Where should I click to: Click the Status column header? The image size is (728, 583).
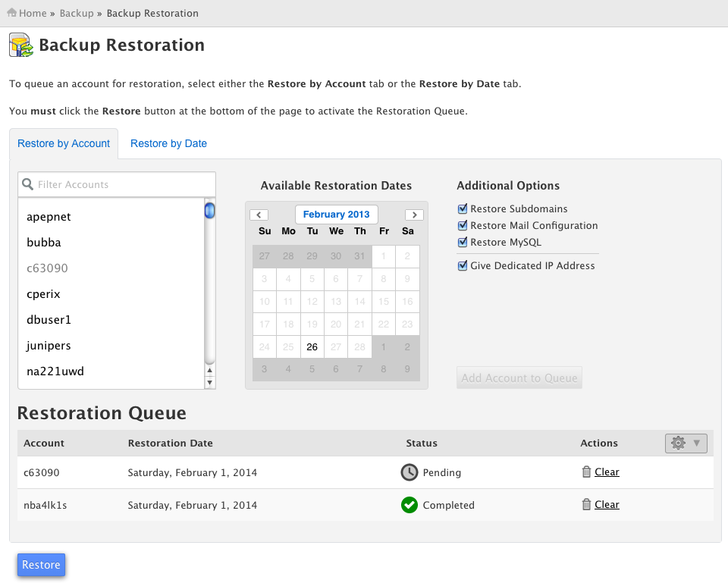point(422,444)
